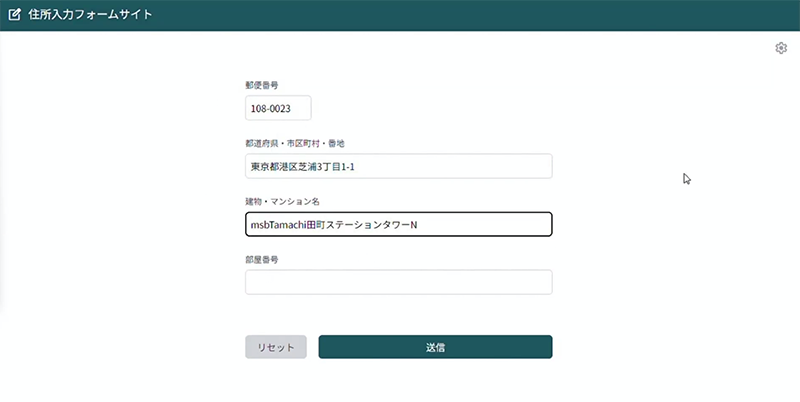The image size is (800, 402).
Task: Submit the form with 送信 button
Action: 435,347
